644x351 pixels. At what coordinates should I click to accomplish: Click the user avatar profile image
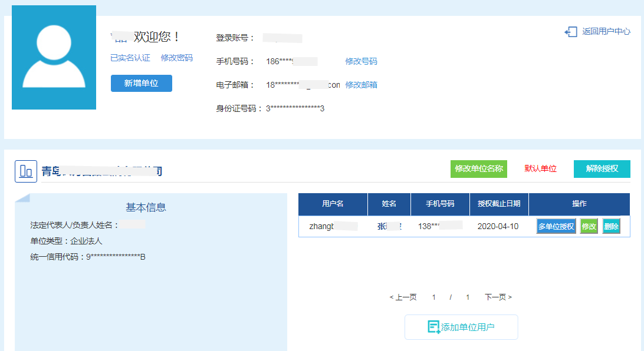click(54, 57)
